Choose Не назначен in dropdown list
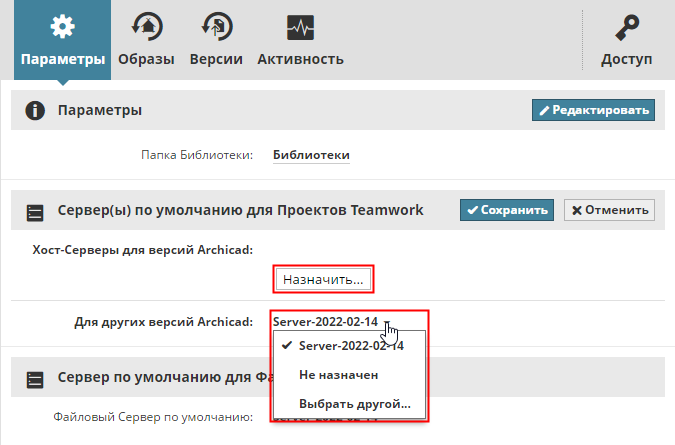This screenshot has width=675, height=445. pyautogui.click(x=350, y=375)
